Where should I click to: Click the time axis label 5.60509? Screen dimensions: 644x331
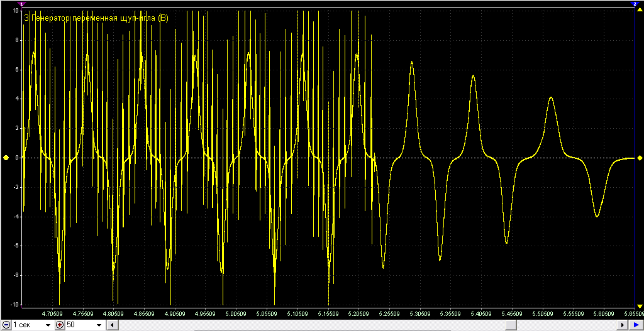(604, 313)
